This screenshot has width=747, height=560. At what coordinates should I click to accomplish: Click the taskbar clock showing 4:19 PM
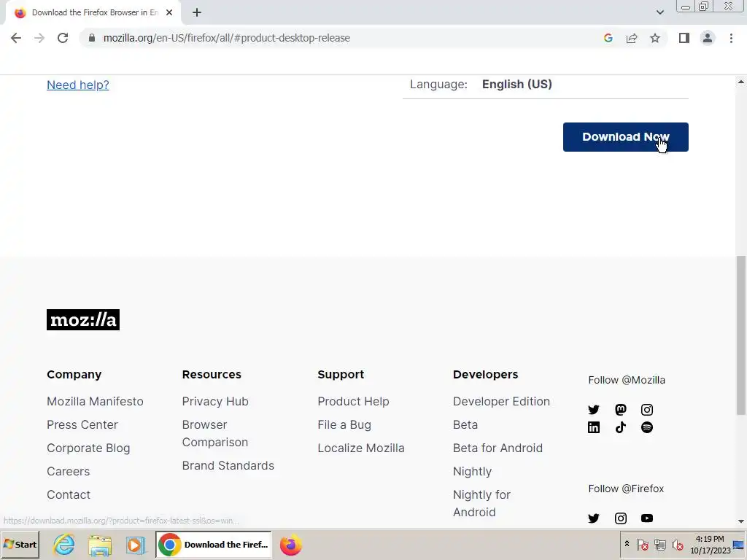[709, 545]
